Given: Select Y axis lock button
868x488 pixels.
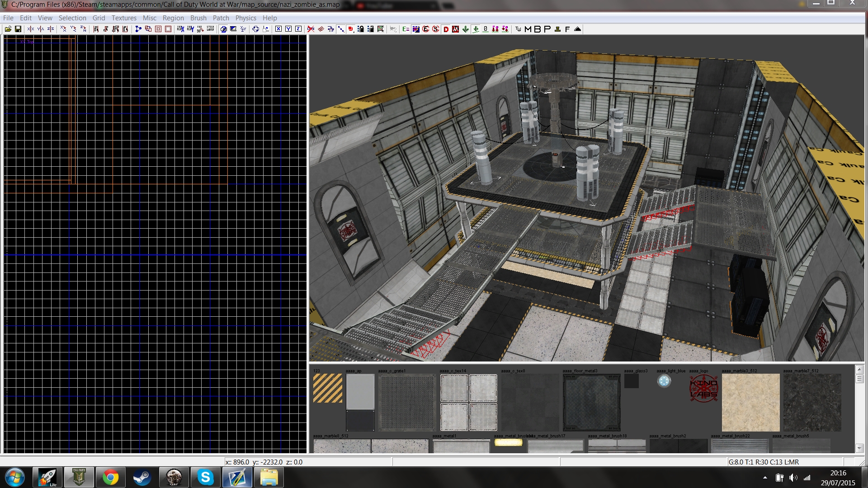Looking at the screenshot, I should point(288,29).
